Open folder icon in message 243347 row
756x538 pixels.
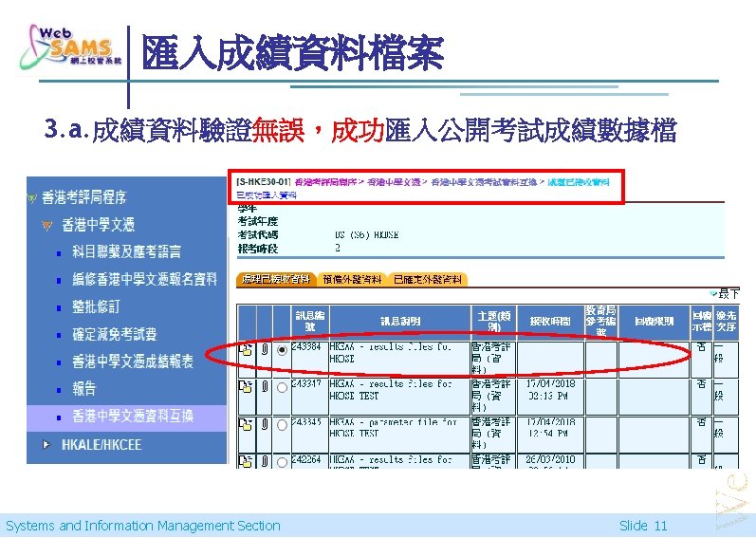pos(246,387)
